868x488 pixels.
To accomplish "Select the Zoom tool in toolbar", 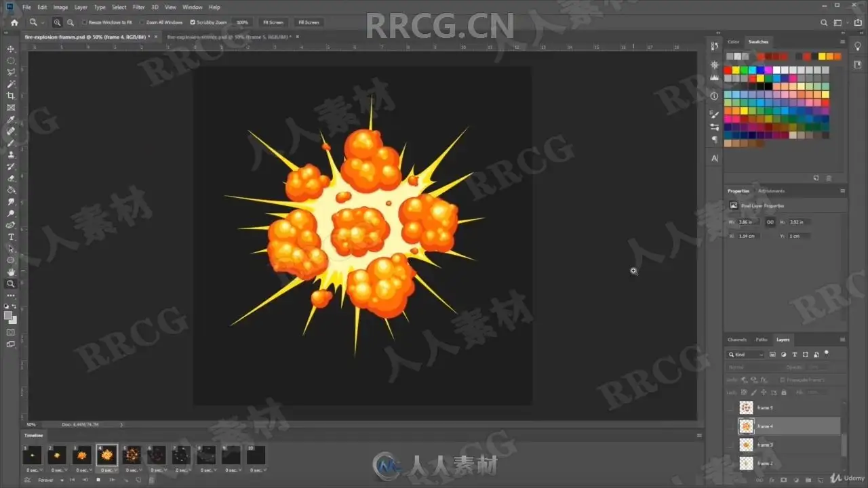I will (x=11, y=283).
